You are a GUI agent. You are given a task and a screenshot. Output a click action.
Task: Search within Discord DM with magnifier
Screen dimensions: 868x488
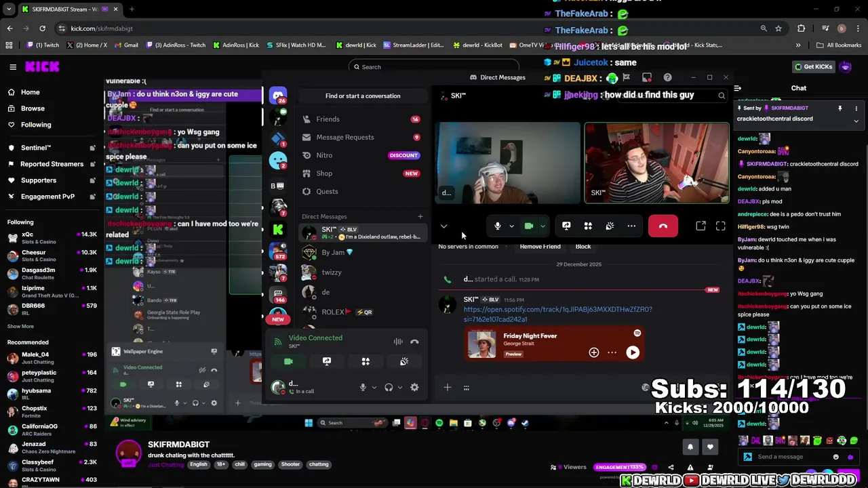click(722, 96)
